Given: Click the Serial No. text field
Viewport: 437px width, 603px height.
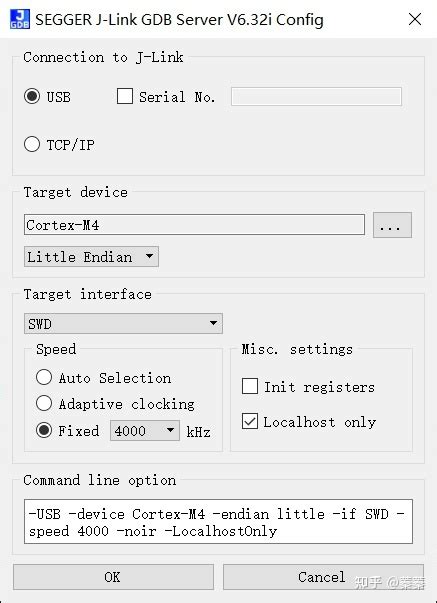Looking at the screenshot, I should (316, 97).
